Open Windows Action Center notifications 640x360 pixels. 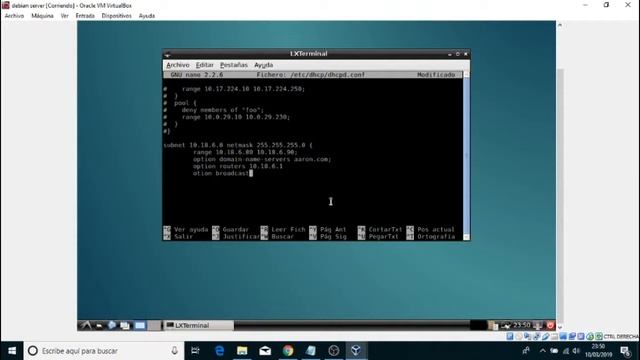click(x=625, y=351)
